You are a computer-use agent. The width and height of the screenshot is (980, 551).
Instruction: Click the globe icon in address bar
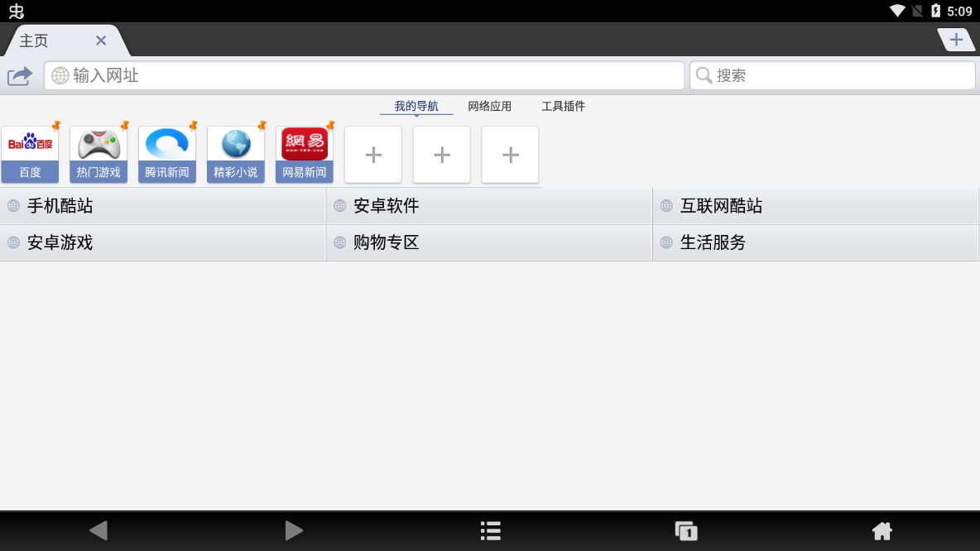pyautogui.click(x=60, y=75)
